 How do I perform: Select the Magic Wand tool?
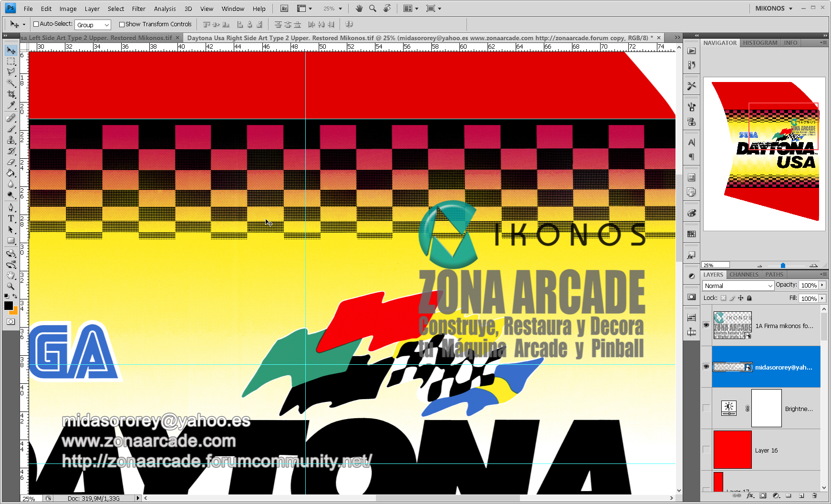(x=11, y=83)
